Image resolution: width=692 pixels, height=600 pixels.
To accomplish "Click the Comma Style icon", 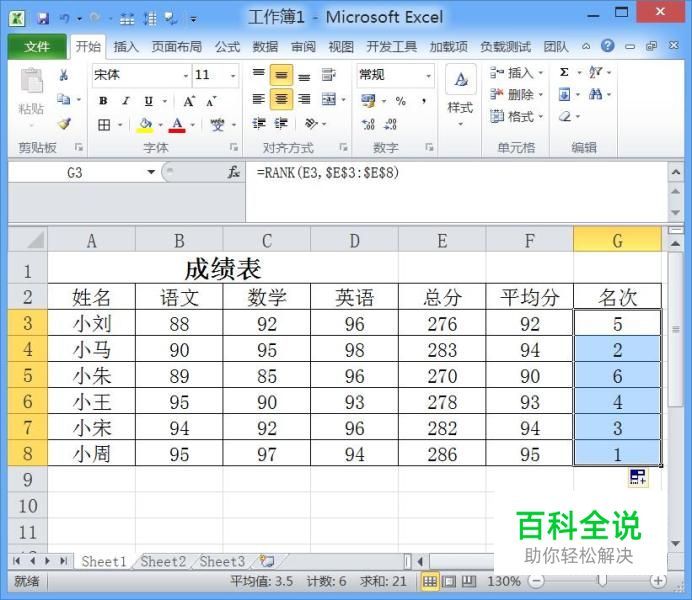I will 424,101.
